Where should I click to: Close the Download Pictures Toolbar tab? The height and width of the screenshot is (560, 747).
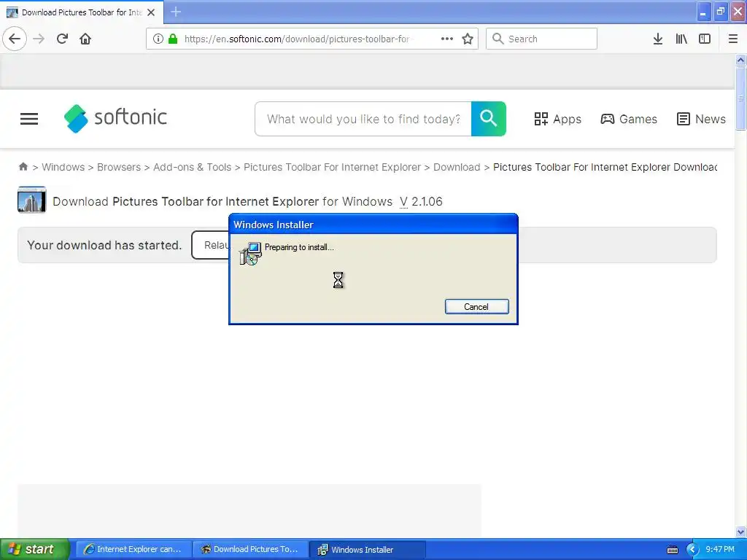pyautogui.click(x=151, y=12)
